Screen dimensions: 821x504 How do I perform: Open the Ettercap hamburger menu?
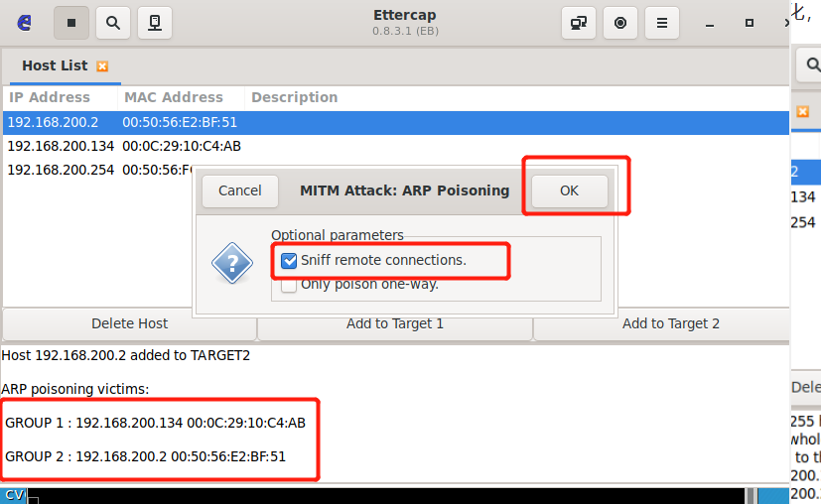click(662, 22)
